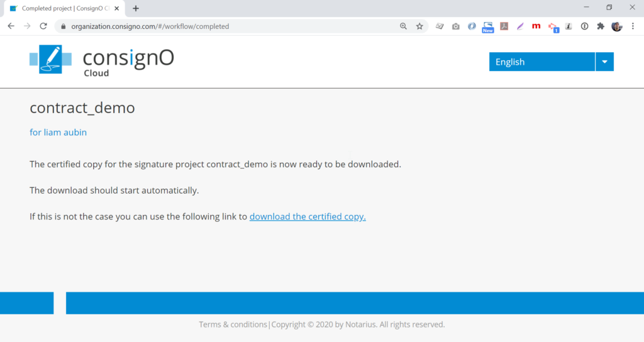Reload the page with the refresh button
Screen dimensions: 644x342
pos(43,26)
